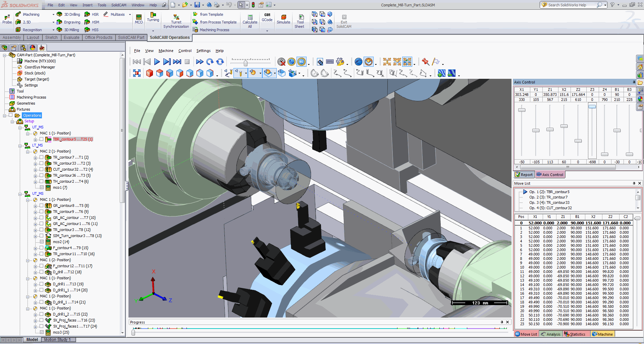Collapse the MAC 2 (1- Position) node
The width and height of the screenshot is (644, 344).
tap(28, 152)
